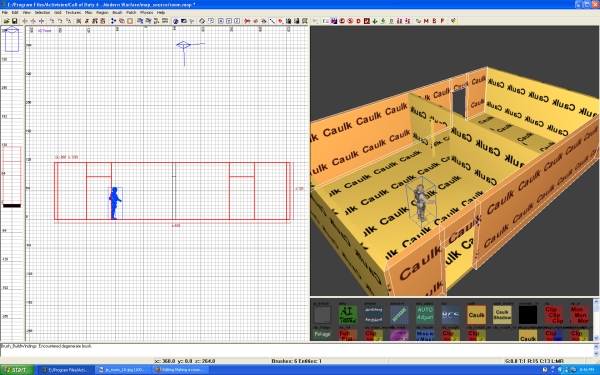Screen dimensions: 600x375
Task: Click the open map folder icon
Action: tap(7, 21)
